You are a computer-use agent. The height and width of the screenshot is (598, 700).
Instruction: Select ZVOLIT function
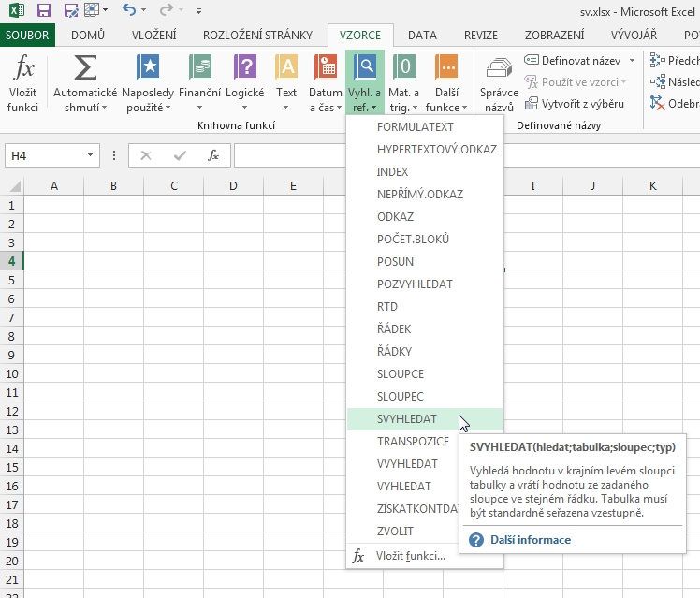(x=403, y=532)
